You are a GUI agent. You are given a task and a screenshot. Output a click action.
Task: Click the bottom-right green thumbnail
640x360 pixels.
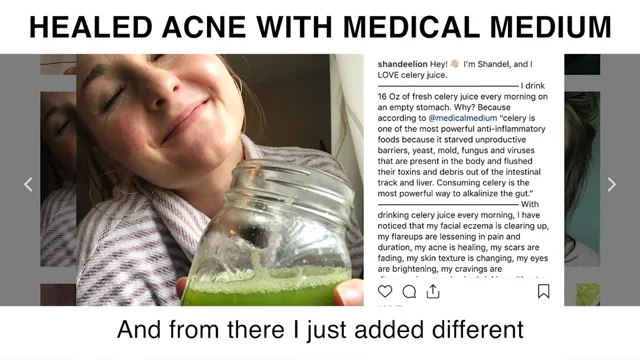[588, 295]
